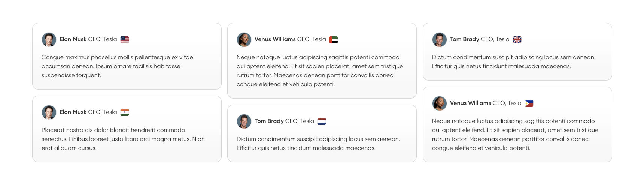Click the Elon Musk name next to India flag

[73, 112]
